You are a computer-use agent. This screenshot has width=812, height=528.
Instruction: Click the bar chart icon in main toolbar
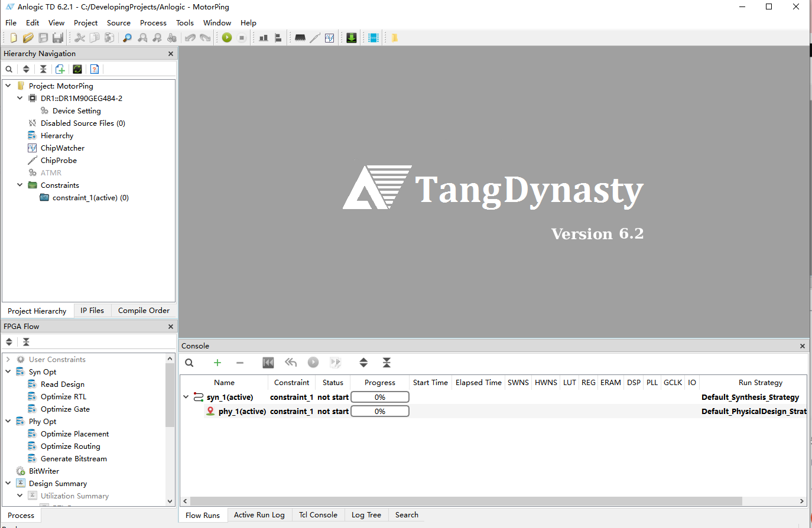tap(264, 38)
